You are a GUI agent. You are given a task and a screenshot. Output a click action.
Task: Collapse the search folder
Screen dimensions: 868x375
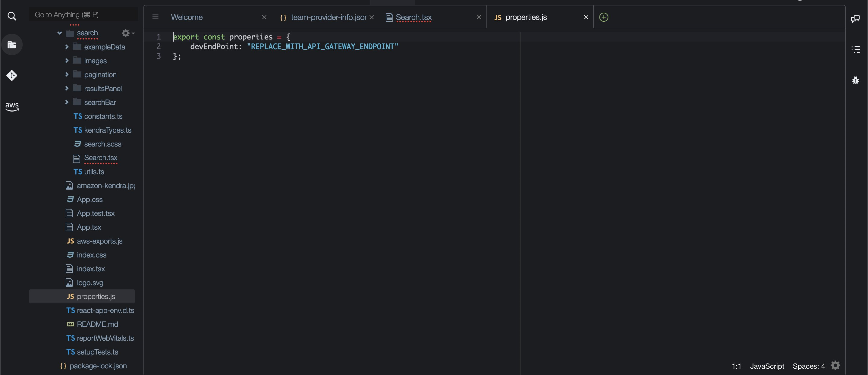click(x=60, y=33)
